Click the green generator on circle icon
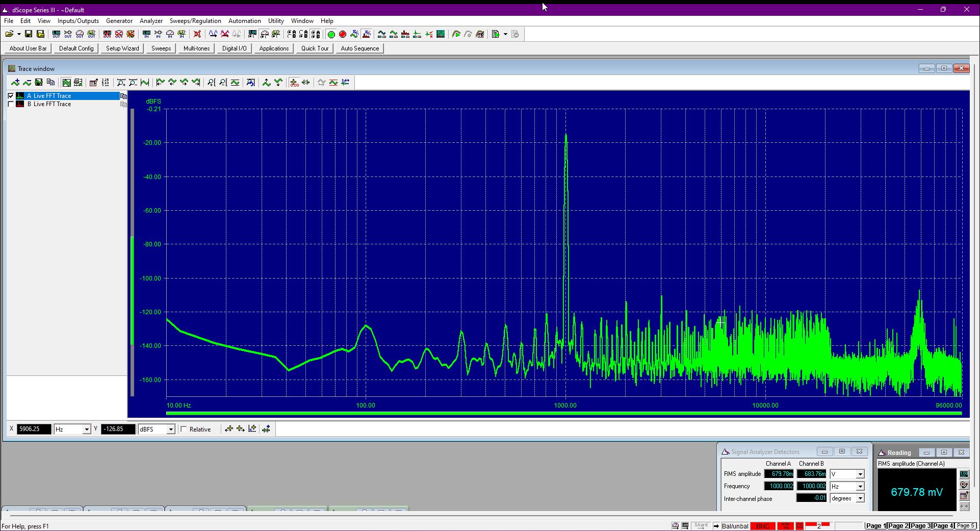 click(x=331, y=34)
